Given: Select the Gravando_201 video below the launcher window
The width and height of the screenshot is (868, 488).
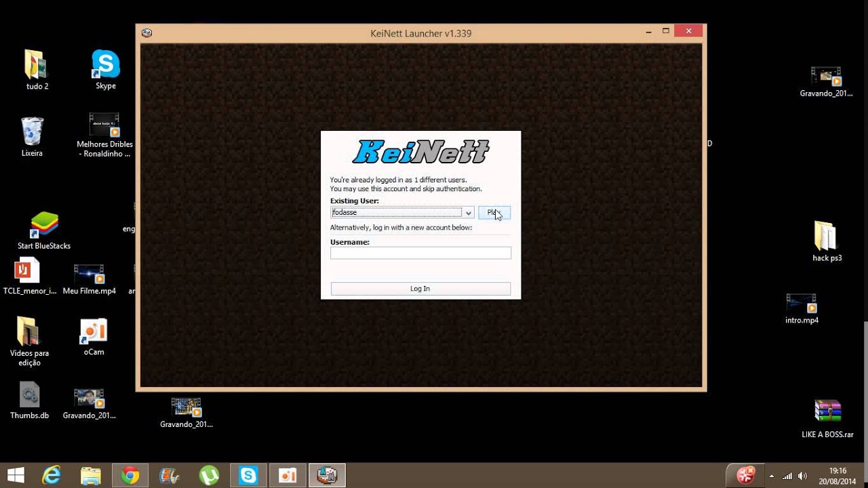Looking at the screenshot, I should point(186,407).
